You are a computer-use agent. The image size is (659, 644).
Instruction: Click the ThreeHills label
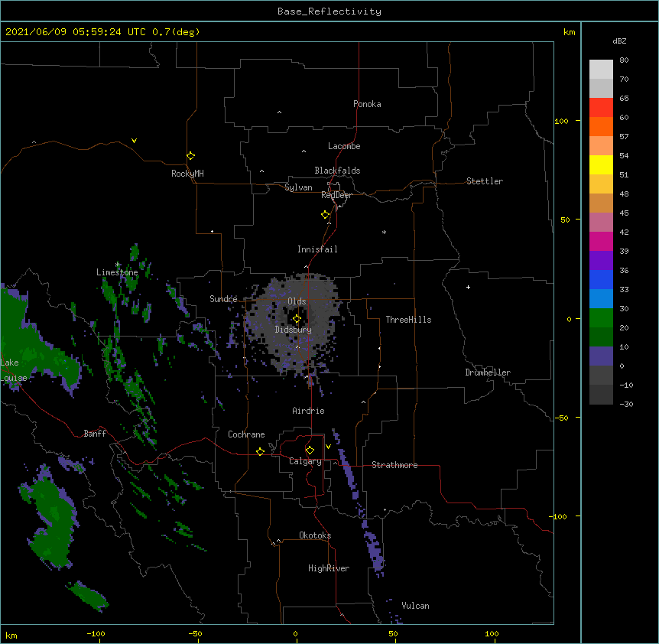(x=408, y=320)
